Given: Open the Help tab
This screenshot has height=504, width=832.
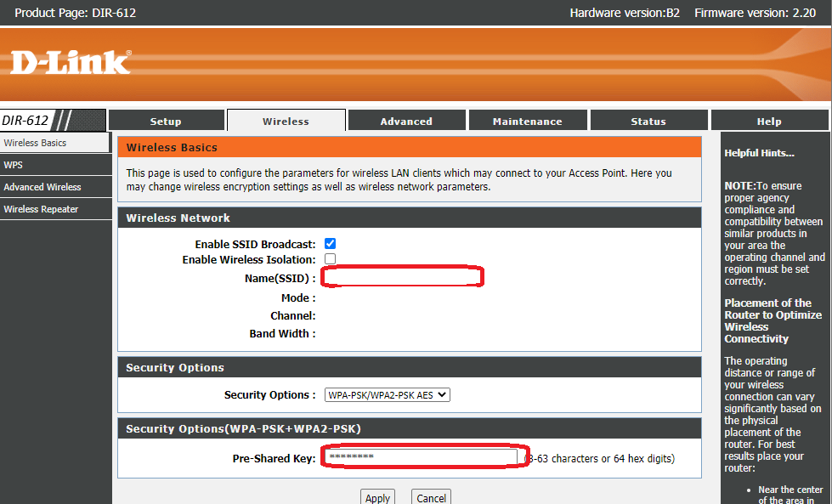Looking at the screenshot, I should [x=769, y=121].
